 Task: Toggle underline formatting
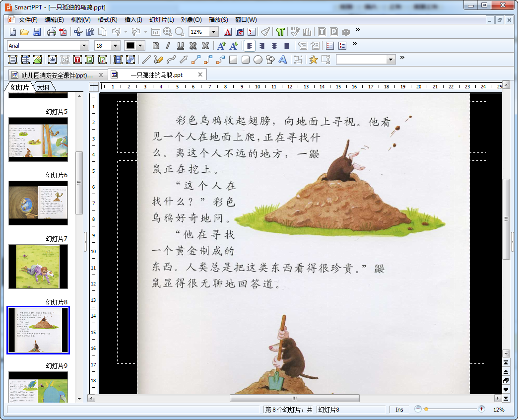tap(181, 46)
